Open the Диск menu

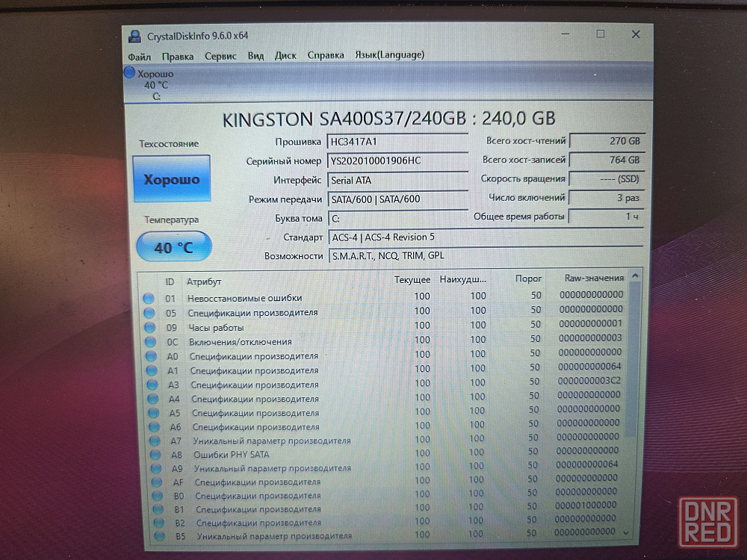point(285,56)
